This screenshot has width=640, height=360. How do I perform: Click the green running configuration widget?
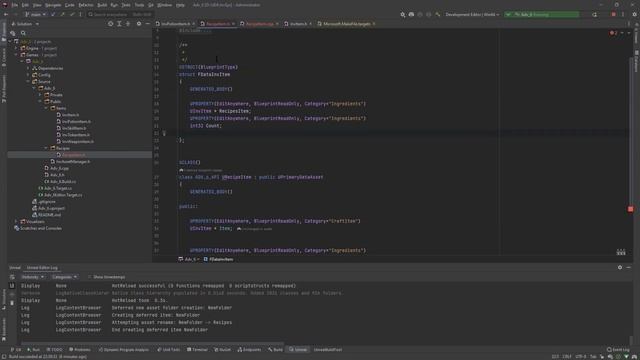tap(542, 14)
